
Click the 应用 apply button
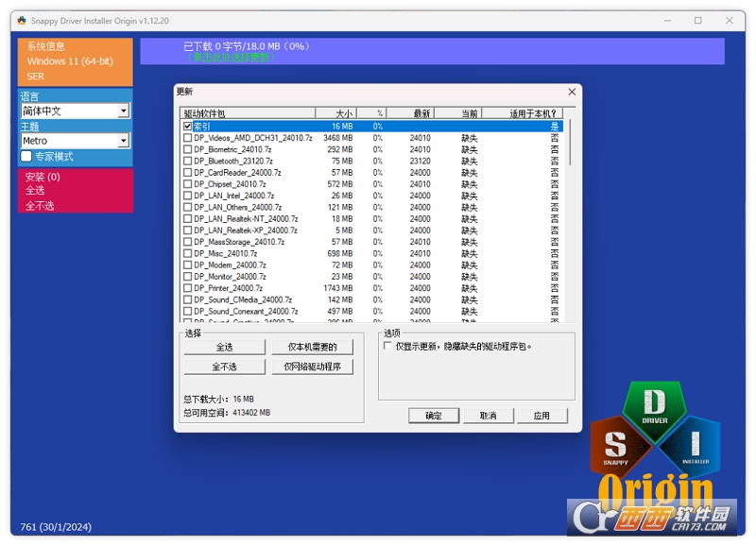[541, 416]
